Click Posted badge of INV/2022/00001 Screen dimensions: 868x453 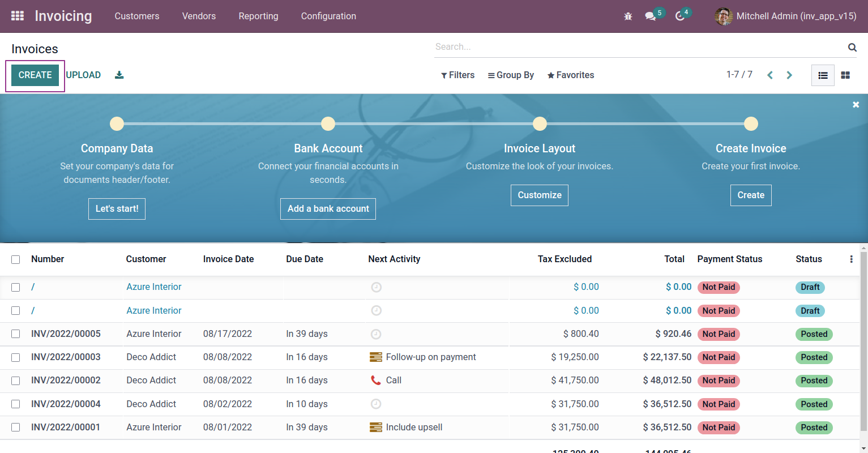(x=814, y=428)
